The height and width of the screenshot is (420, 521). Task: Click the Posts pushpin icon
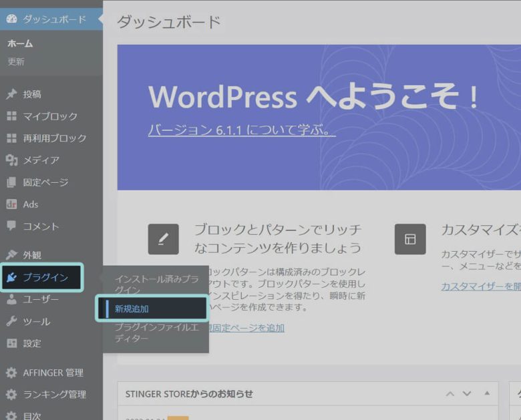click(x=11, y=94)
